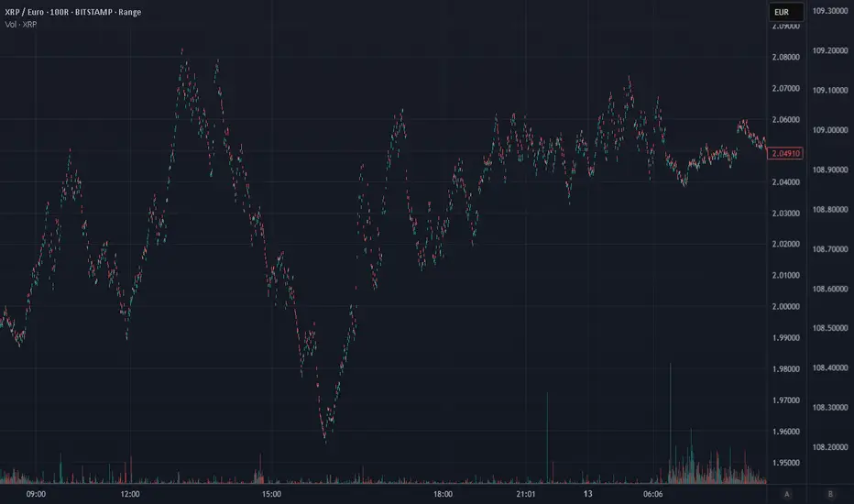Open the EUR currency selector
Image resolution: width=854 pixels, height=504 pixels.
point(786,12)
